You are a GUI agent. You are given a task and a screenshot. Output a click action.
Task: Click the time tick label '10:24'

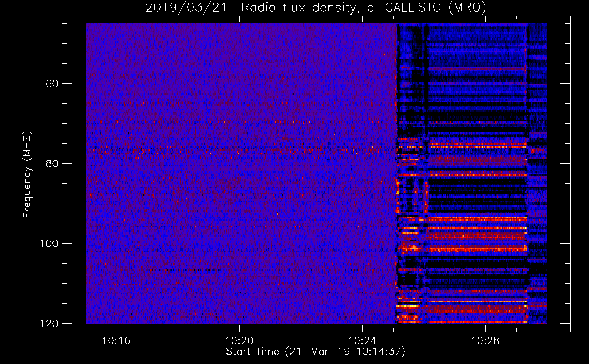[x=362, y=341]
